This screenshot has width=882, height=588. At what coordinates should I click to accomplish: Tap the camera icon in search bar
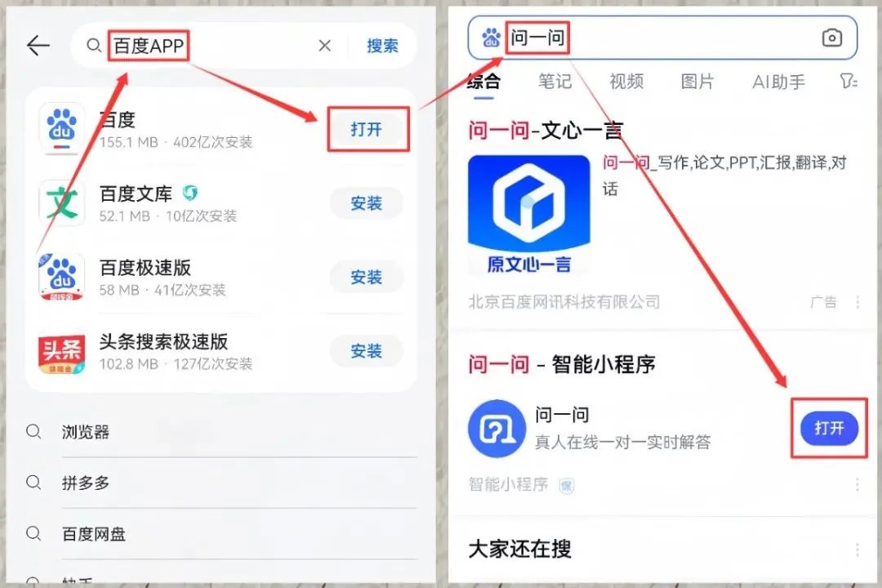point(832,38)
